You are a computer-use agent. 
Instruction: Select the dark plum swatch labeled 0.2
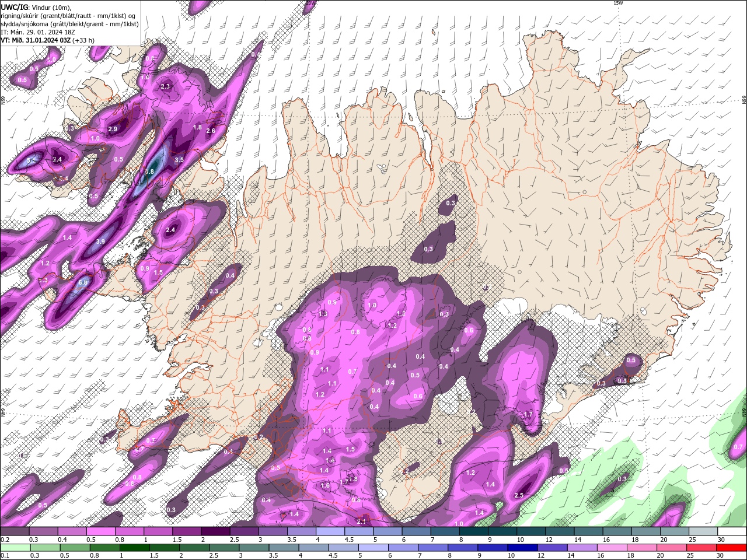pyautogui.click(x=15, y=531)
